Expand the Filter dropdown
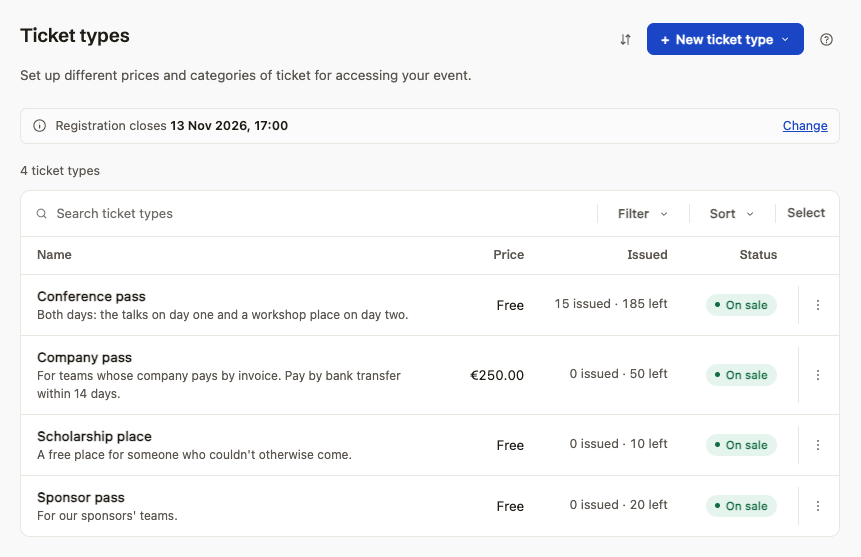The width and height of the screenshot is (861, 557). coord(642,214)
